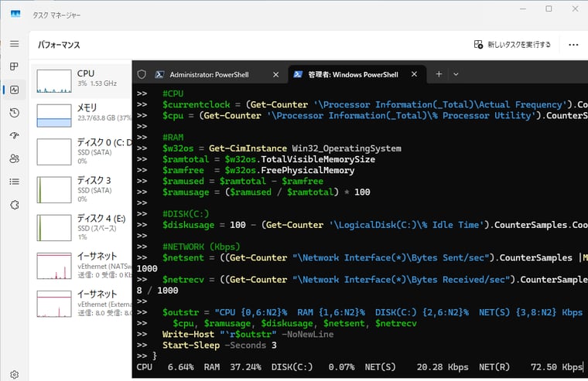
Task: Open the Task Manager hamburger navigation menu
Action: (14, 44)
